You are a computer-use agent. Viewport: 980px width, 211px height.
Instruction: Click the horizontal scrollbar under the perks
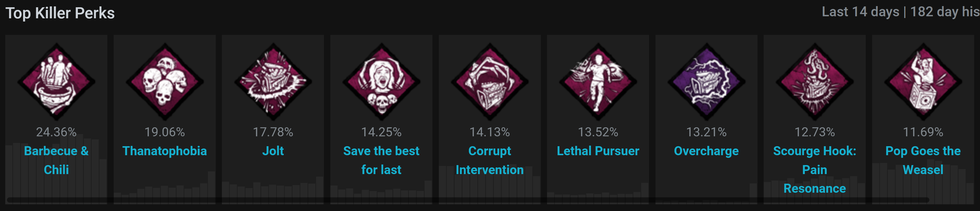click(468, 200)
